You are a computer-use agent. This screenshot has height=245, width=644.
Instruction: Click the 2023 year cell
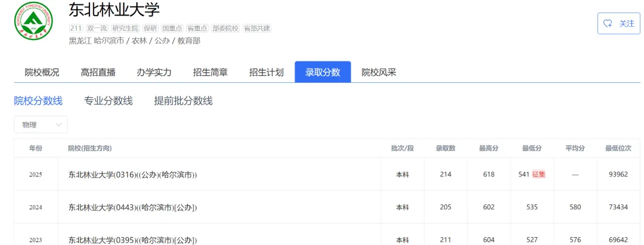click(x=35, y=240)
